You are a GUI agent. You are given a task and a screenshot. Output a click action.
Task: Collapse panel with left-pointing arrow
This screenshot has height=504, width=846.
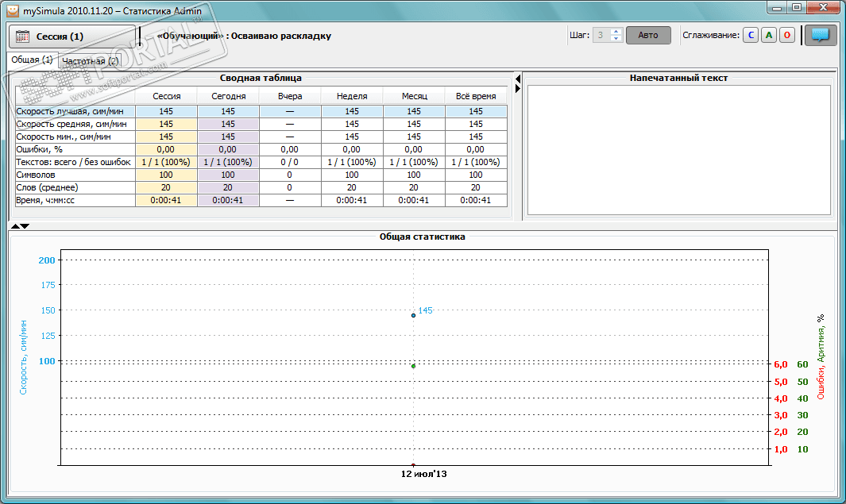[x=518, y=79]
